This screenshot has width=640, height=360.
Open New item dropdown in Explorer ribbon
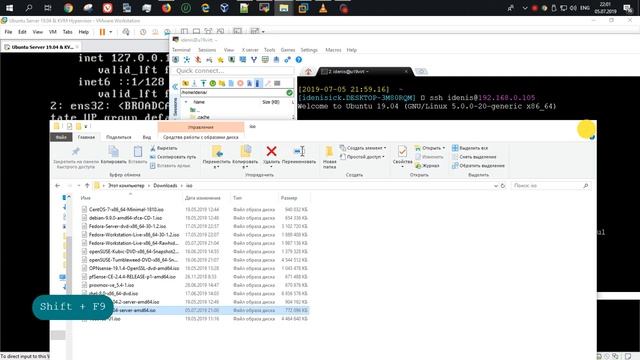(363, 148)
